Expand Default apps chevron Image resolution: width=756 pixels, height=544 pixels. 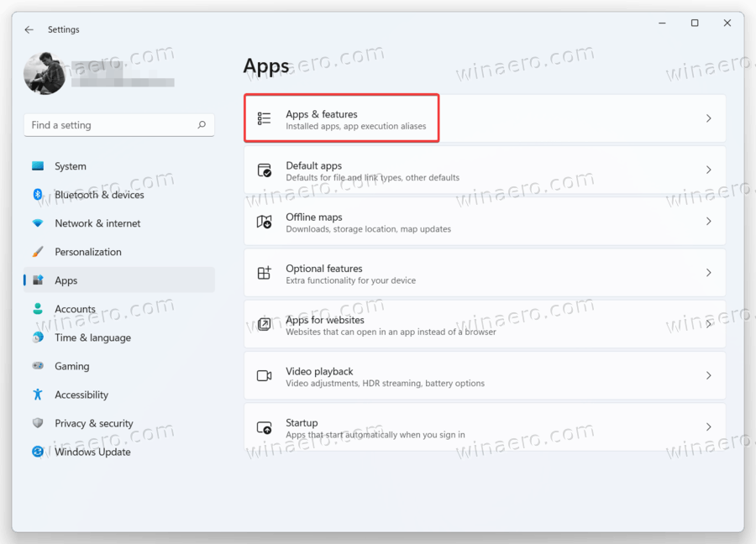pos(708,170)
